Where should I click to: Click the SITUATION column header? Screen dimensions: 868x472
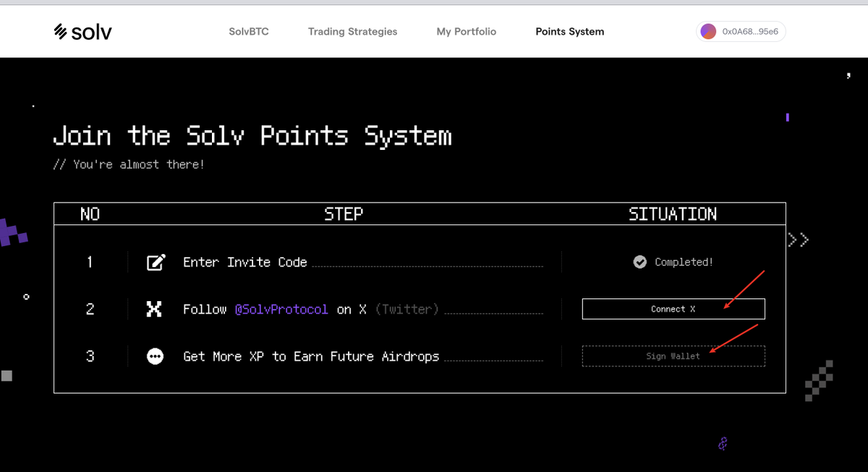click(673, 214)
